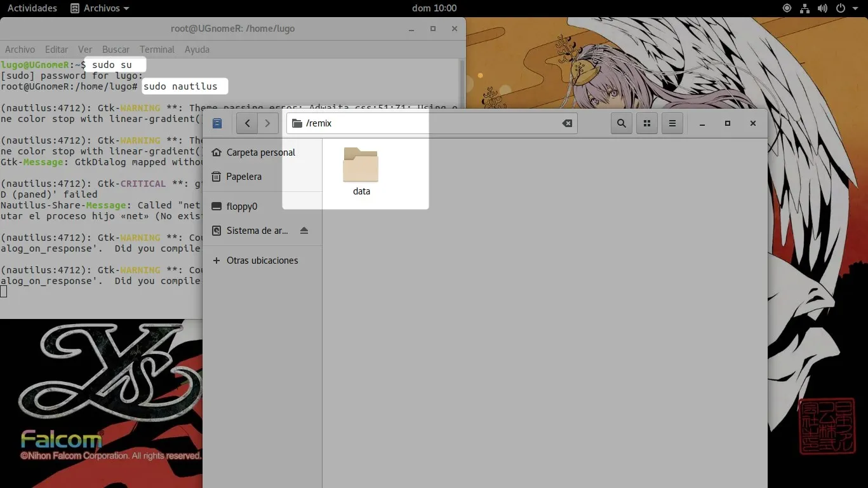The image size is (868, 488).
Task: Toggle the search bar in Nautilus
Action: tap(621, 123)
